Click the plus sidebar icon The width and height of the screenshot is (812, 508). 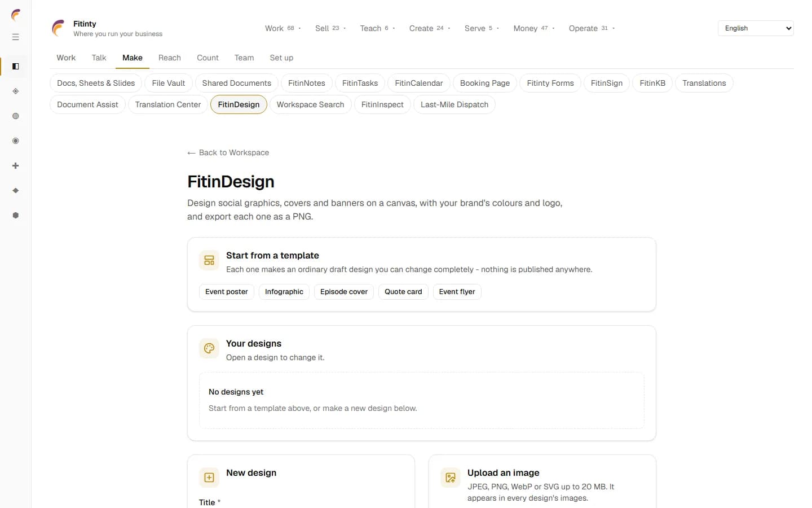[x=16, y=166]
